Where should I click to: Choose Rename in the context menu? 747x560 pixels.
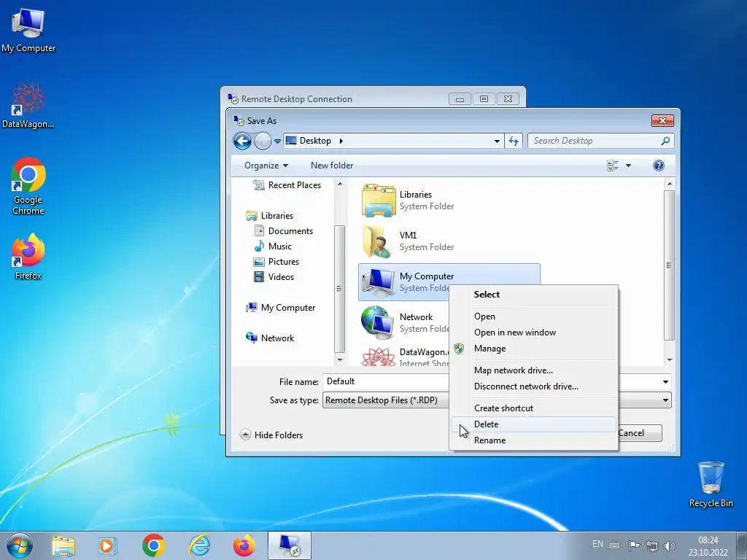coord(533,440)
